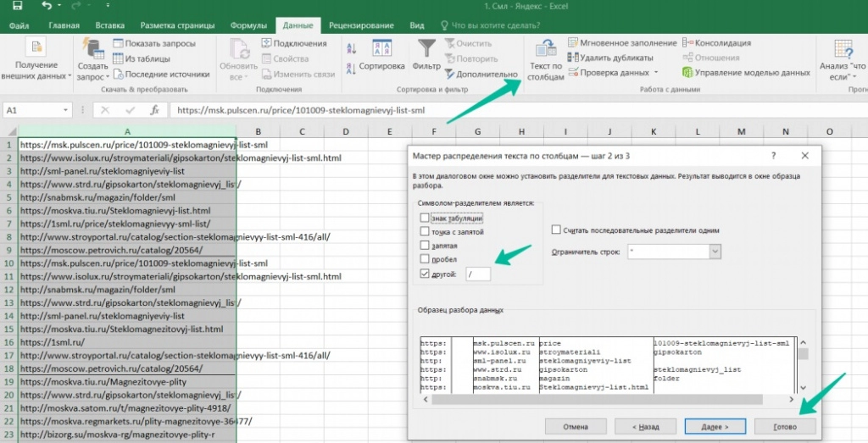Undo the last action
868x443 pixels.
tap(47, 6)
